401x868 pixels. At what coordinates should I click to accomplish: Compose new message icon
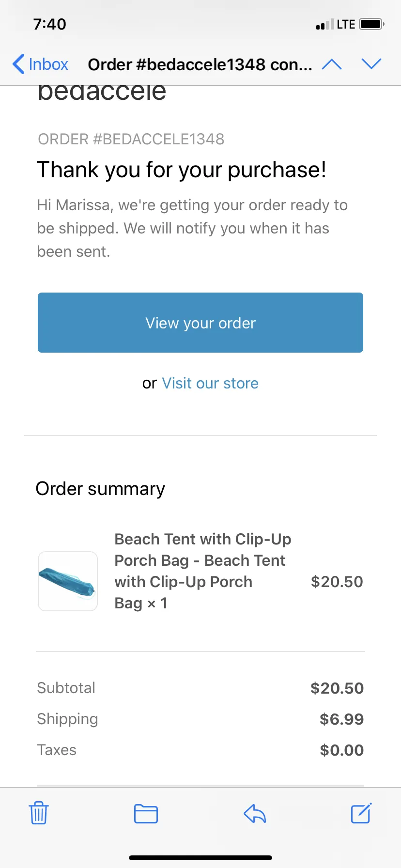(361, 813)
